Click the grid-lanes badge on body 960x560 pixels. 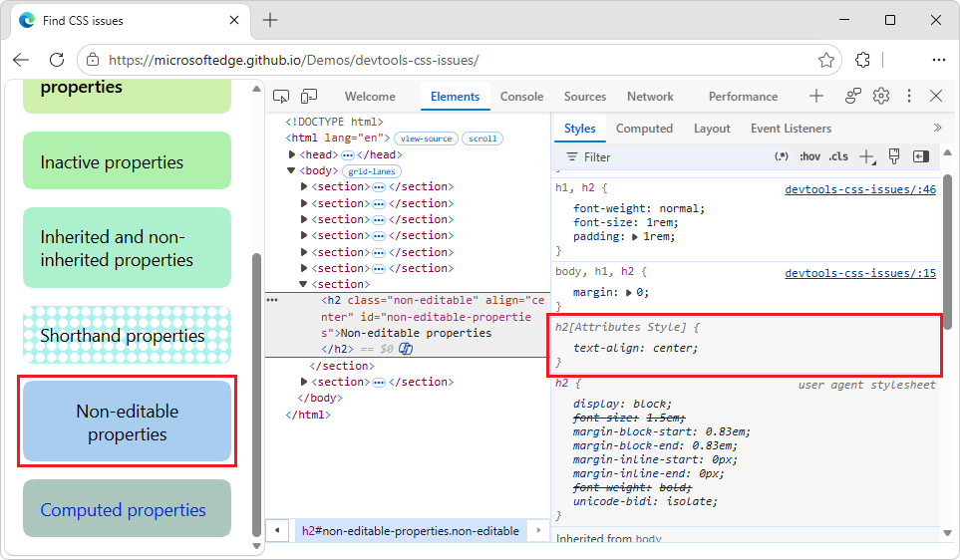pos(372,171)
